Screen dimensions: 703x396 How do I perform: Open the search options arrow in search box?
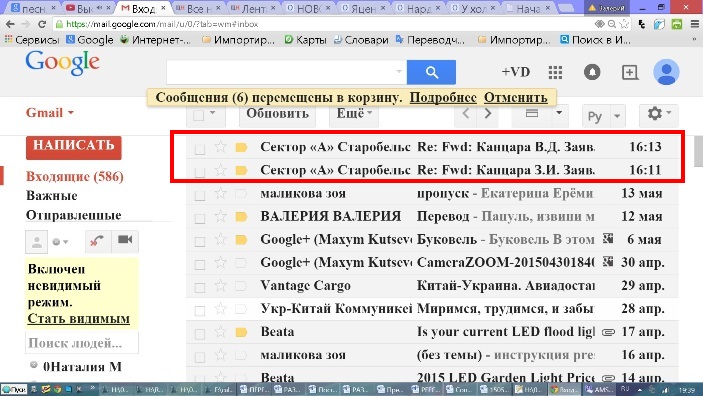(x=399, y=71)
